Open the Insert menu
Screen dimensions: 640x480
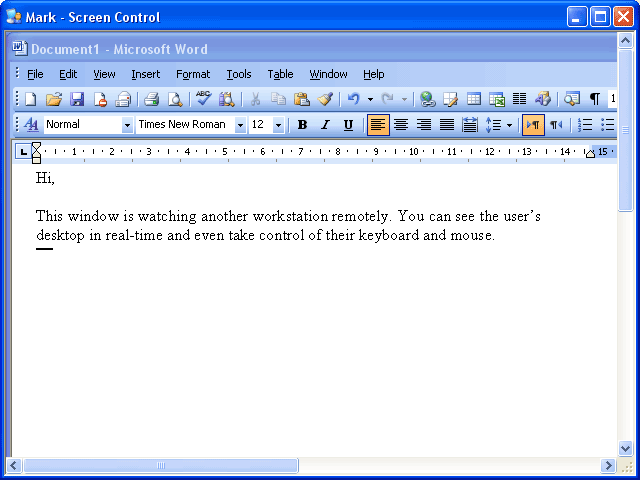145,74
